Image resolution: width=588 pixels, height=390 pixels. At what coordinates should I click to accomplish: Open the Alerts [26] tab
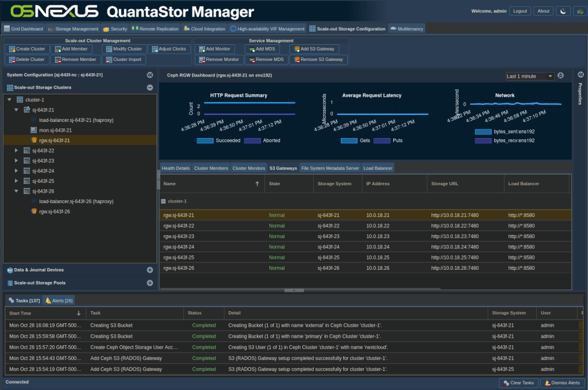click(59, 300)
